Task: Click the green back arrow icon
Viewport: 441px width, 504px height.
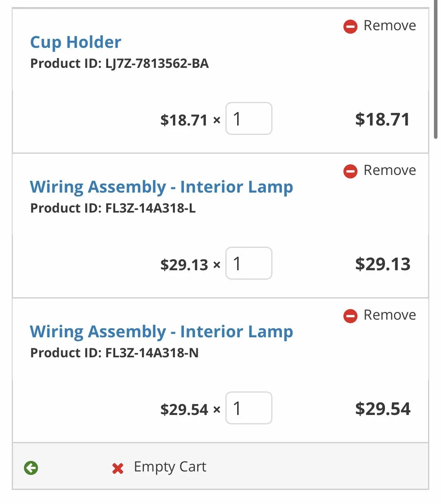Action: pos(31,468)
